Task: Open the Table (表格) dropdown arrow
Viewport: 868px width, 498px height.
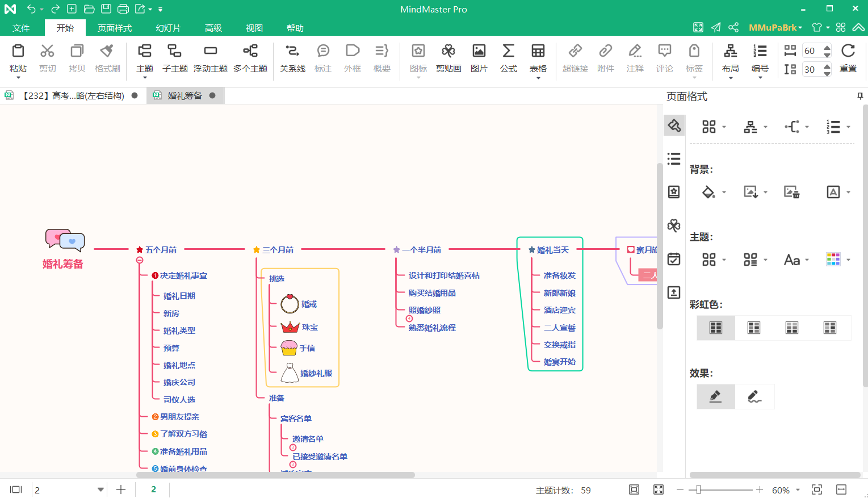Action: 538,78
